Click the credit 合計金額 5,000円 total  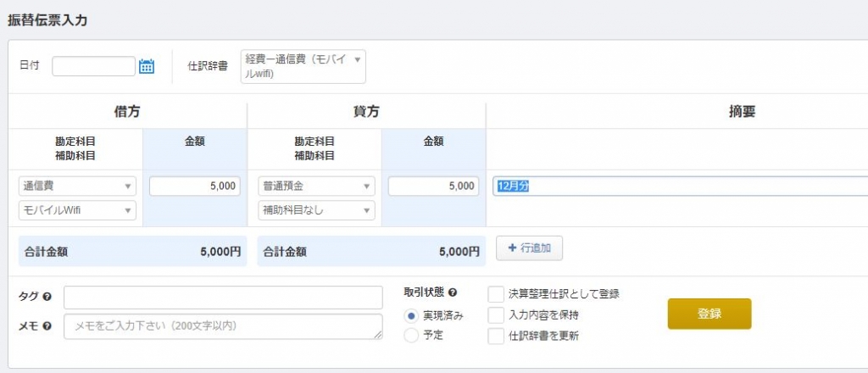[x=371, y=251]
